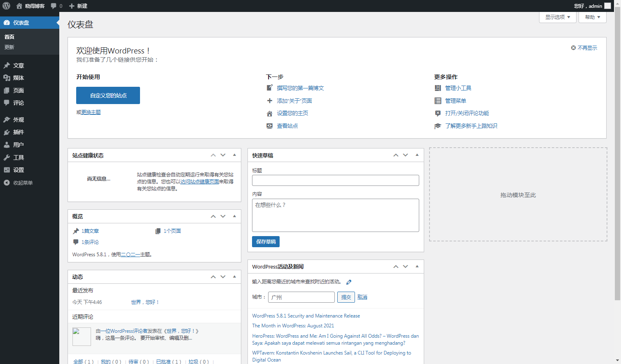Click 取消 link beside city field
The image size is (621, 364).
pyautogui.click(x=362, y=297)
